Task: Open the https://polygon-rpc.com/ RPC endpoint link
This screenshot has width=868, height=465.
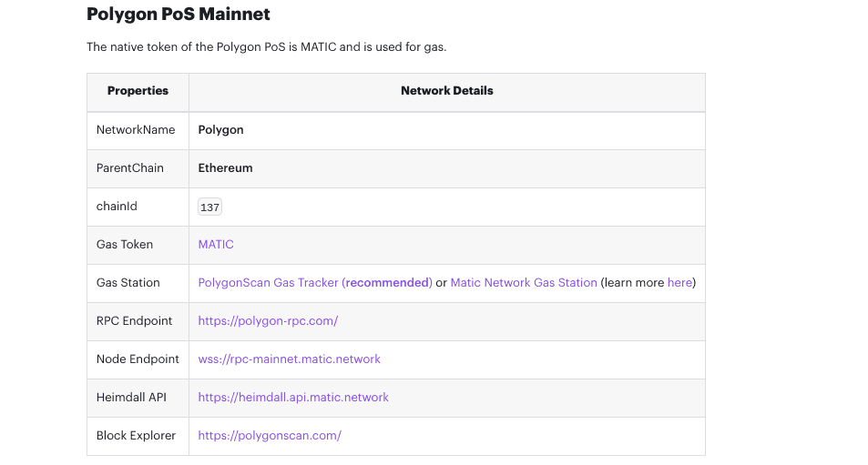Action: coord(268,321)
